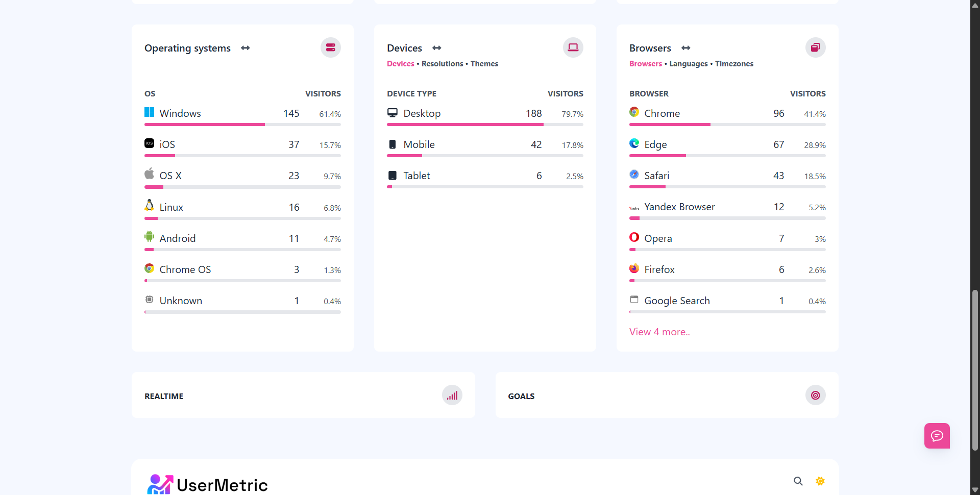The height and width of the screenshot is (495, 980).
Task: Click the Firefox browser name
Action: point(659,269)
